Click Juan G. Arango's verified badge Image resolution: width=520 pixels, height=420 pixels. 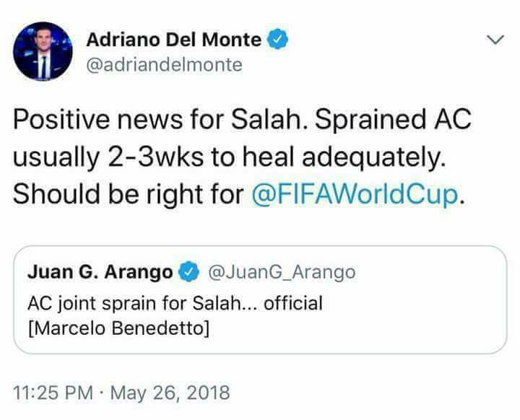(189, 272)
